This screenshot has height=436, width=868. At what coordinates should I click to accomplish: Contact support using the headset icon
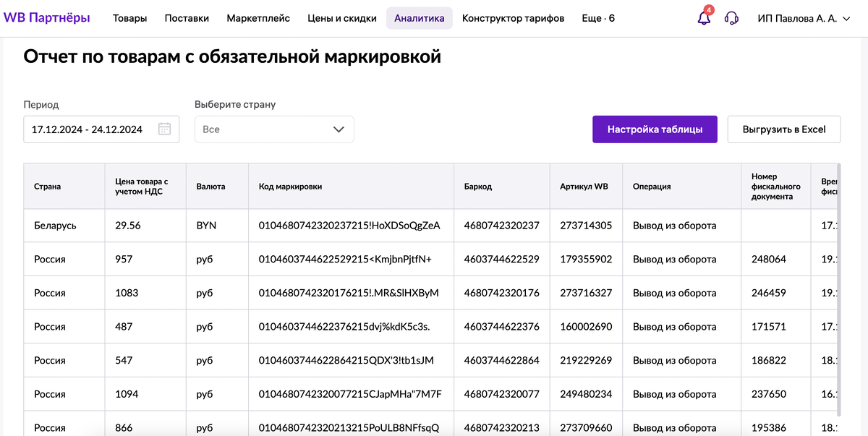pos(731,17)
